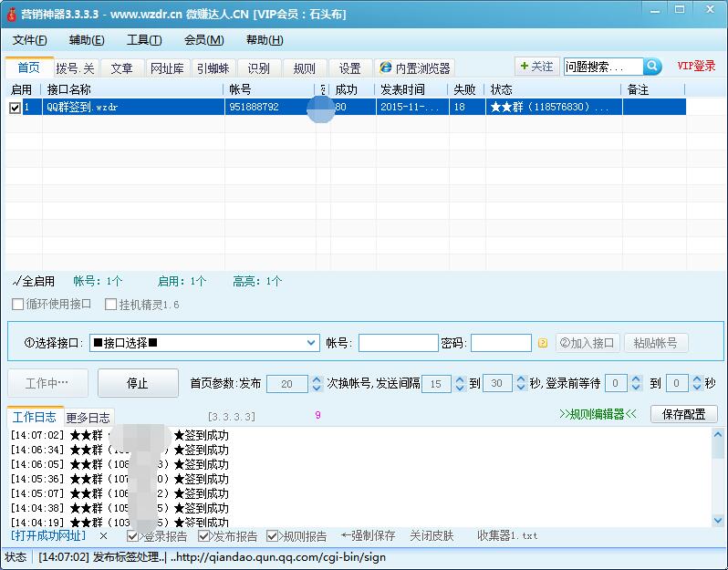Click the √全启用 link
Viewport: 728px width, 570px height.
point(33,281)
